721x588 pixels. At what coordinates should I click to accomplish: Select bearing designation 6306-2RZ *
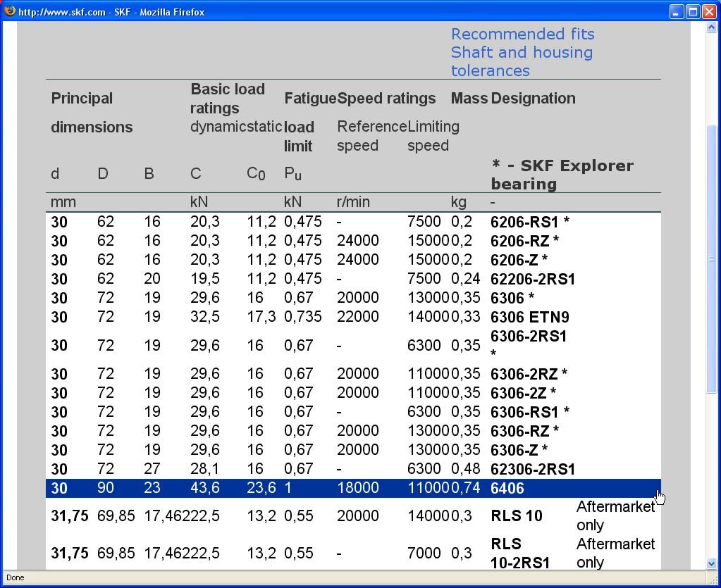(x=529, y=374)
